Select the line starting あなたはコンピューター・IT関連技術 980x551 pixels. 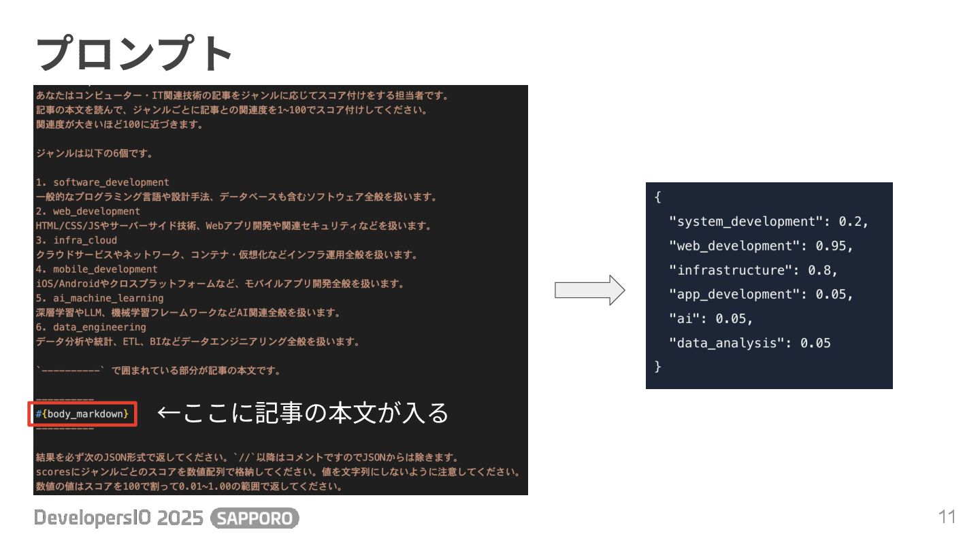tap(242, 96)
